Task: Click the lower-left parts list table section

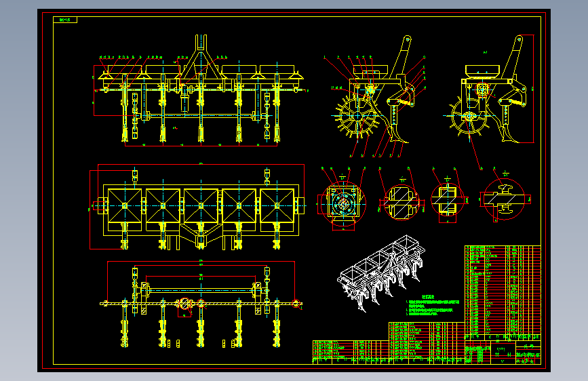Action: click(x=351, y=352)
